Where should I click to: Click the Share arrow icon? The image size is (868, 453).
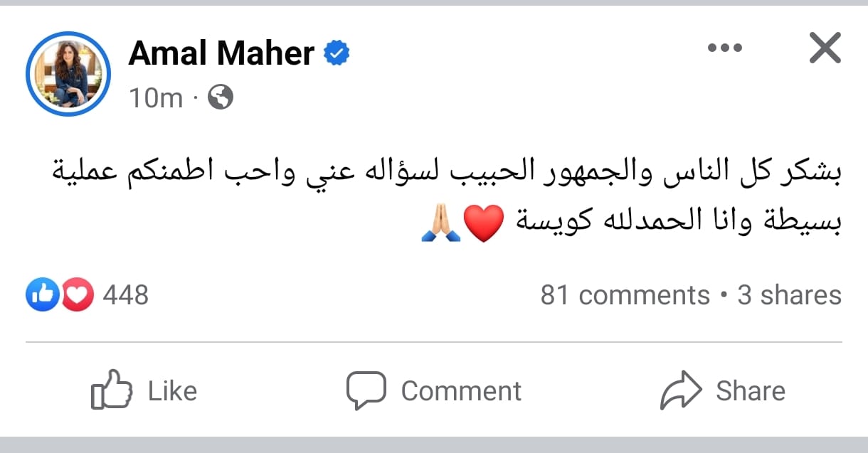681,390
